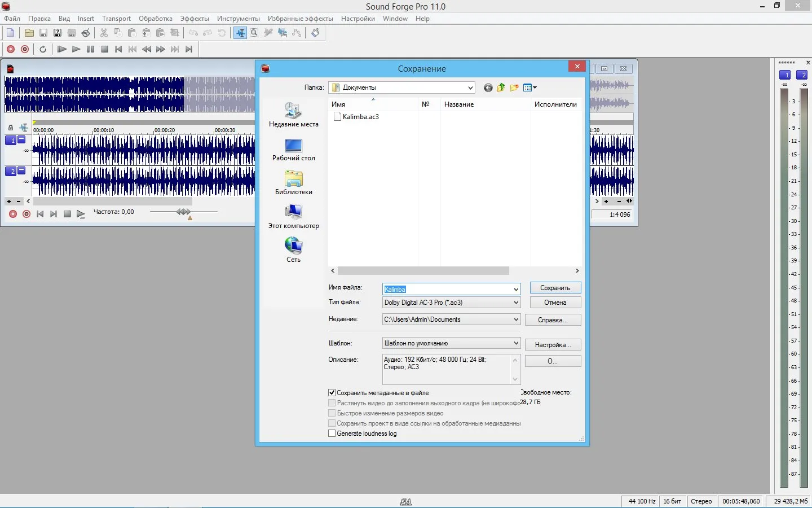Open Desktop (Рабочий стол) location
The image size is (812, 508).
click(x=293, y=150)
